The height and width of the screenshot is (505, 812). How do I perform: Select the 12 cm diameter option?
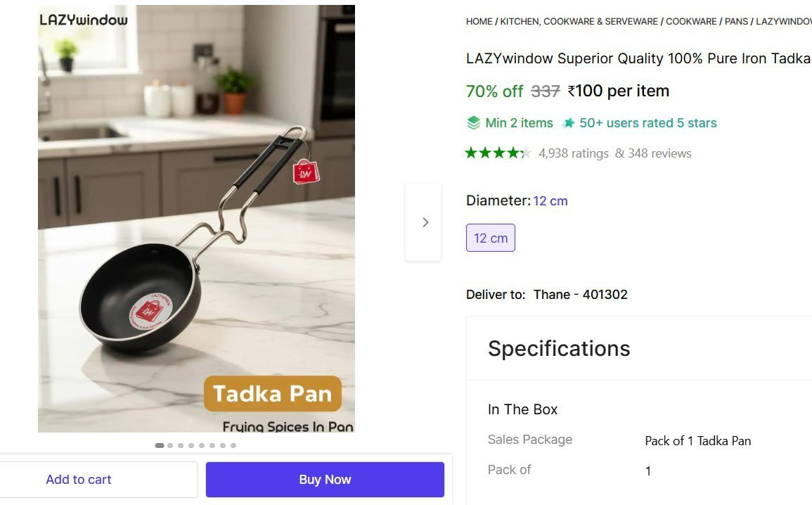point(491,238)
